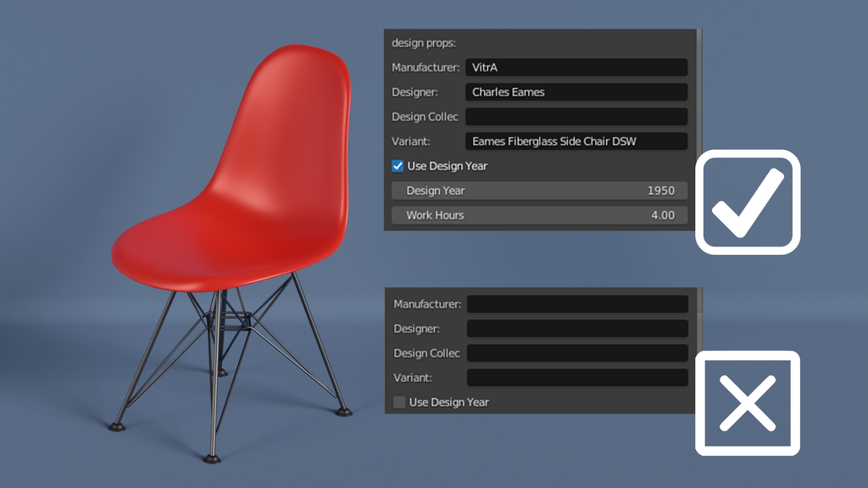This screenshot has height=488, width=868.
Task: Select the empty Design Collec field in bottom panel
Action: click(x=578, y=352)
